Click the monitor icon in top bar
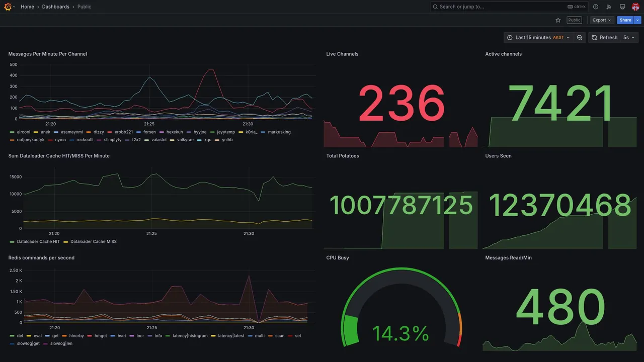This screenshot has height=362, width=644. click(x=622, y=7)
